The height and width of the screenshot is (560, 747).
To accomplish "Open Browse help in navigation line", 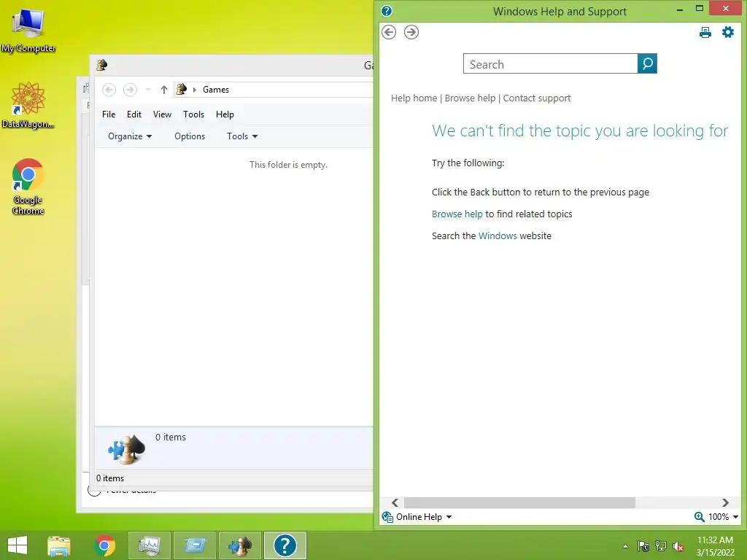I will 471,98.
